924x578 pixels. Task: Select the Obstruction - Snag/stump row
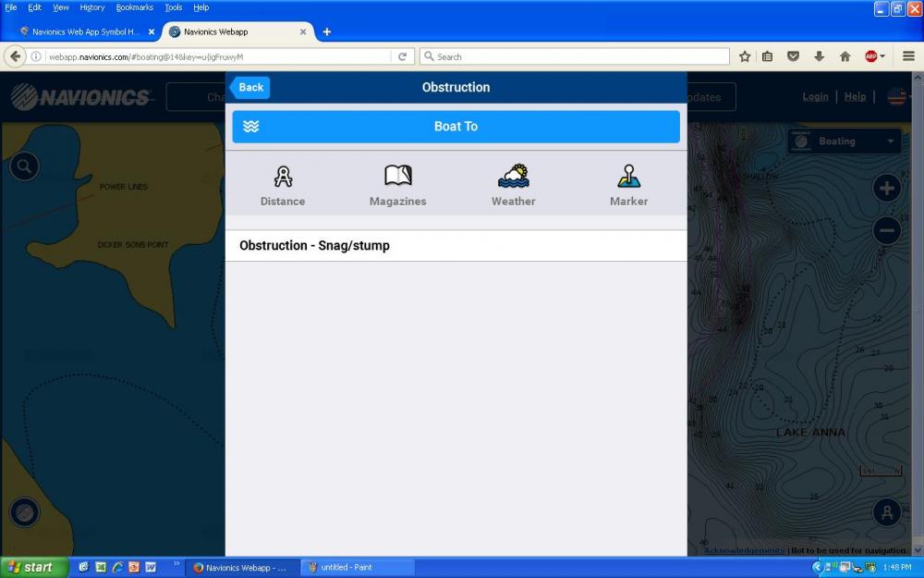point(456,245)
